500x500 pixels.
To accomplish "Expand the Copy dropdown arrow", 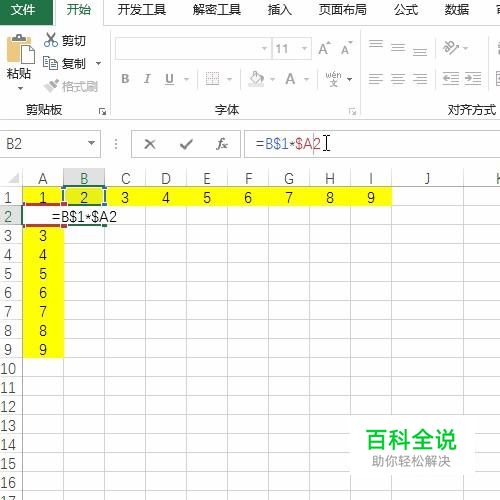I will point(98,63).
